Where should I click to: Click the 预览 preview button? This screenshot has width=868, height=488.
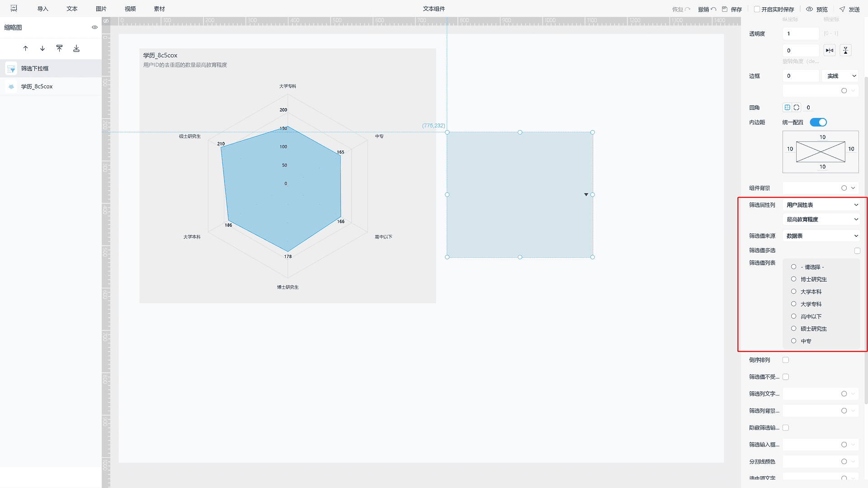pyautogui.click(x=817, y=9)
